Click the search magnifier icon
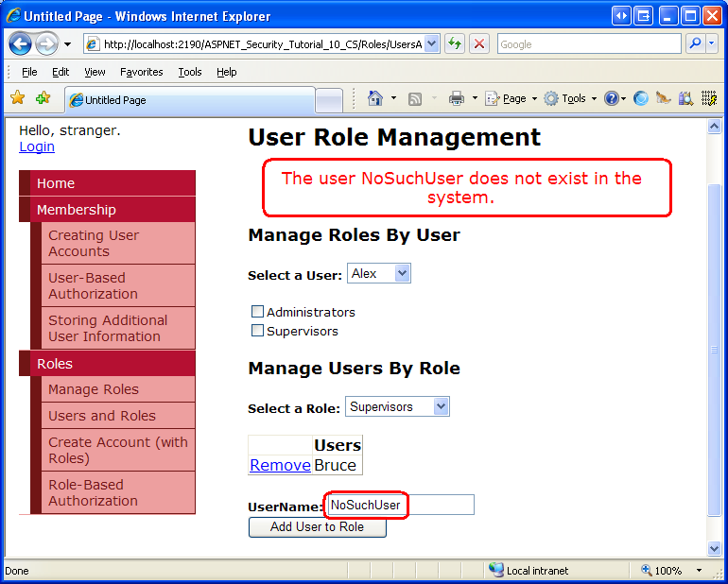Viewport: 728px width, 584px height. click(695, 43)
